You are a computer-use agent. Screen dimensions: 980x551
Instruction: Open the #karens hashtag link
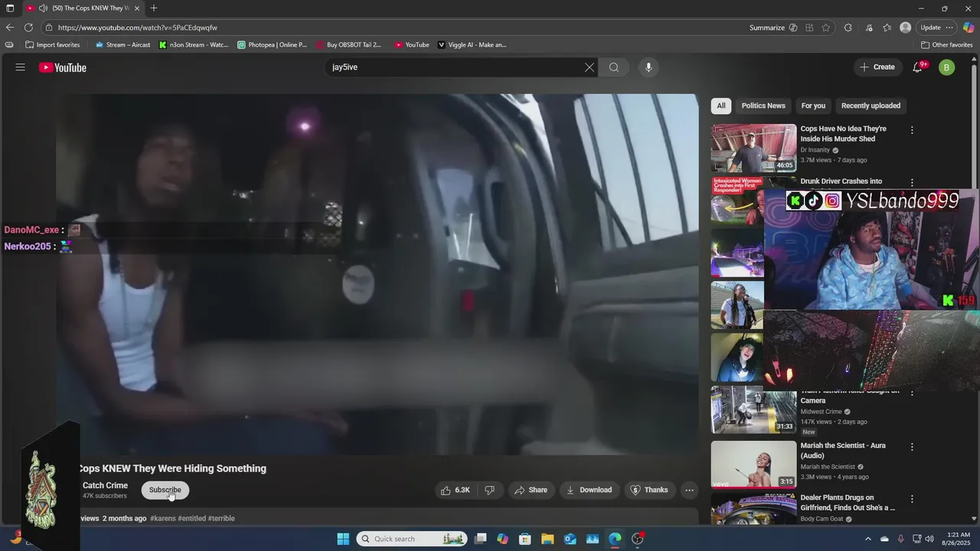(162, 518)
